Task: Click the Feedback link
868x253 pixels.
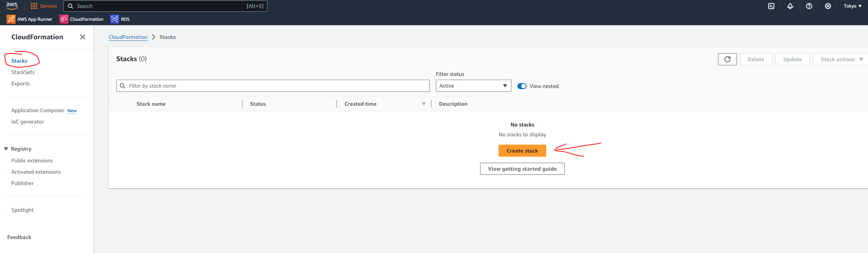Action: click(19, 237)
